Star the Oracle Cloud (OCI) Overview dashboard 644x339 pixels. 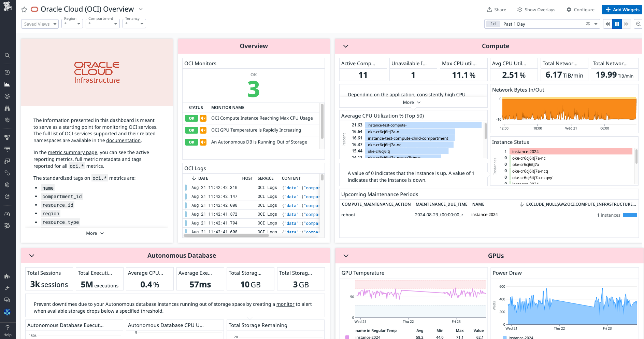24,10
